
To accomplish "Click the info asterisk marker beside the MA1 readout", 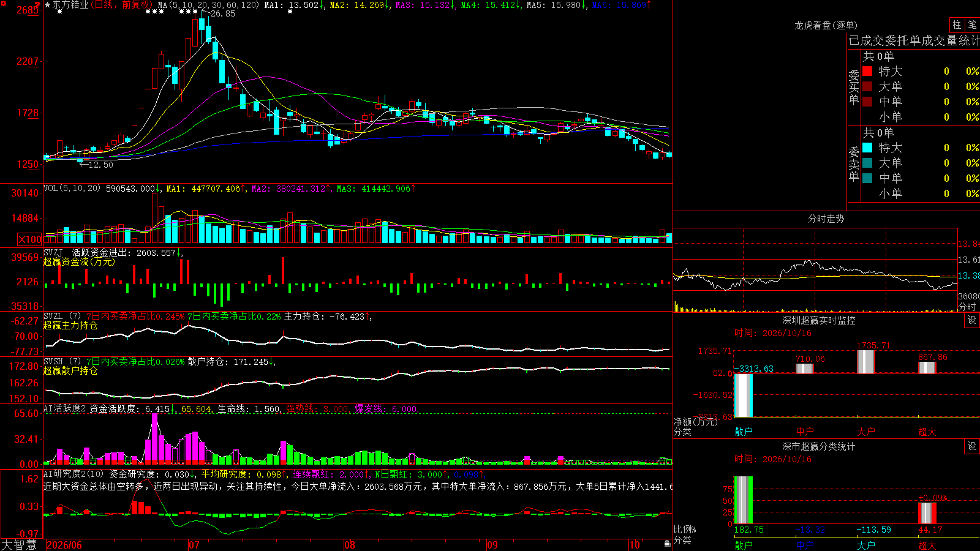I will 290,12.
